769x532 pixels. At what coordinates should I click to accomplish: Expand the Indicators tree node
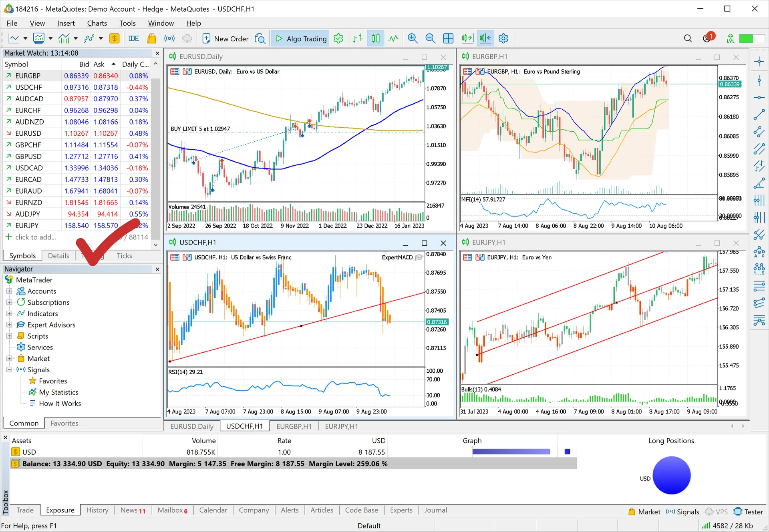pos(9,313)
